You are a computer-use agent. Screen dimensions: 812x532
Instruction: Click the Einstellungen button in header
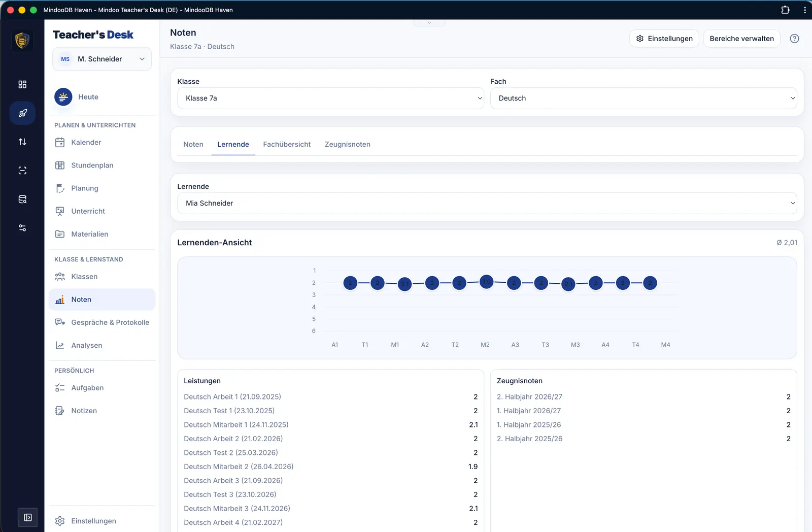664,39
